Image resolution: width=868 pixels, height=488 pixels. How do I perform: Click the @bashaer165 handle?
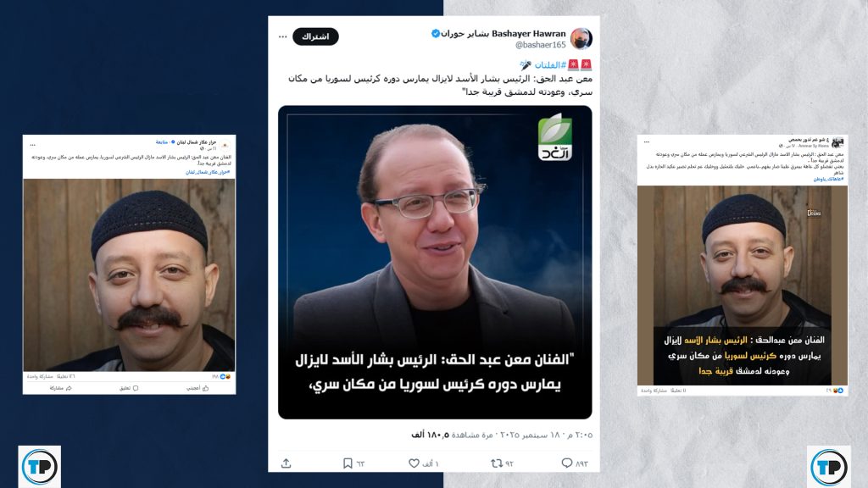(x=540, y=45)
